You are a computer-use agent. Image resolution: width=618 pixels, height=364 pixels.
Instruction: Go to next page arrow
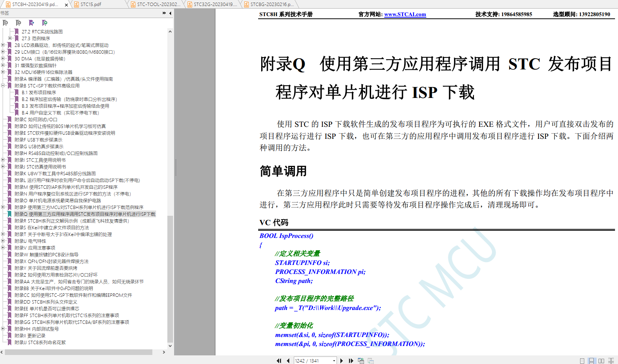[341, 361]
